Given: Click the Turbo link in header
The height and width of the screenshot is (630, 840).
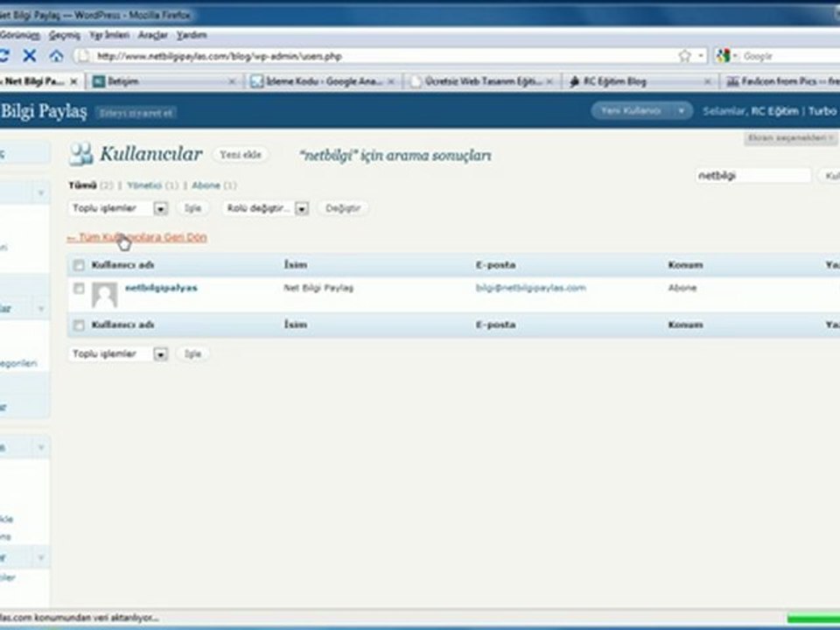Looking at the screenshot, I should (822, 111).
